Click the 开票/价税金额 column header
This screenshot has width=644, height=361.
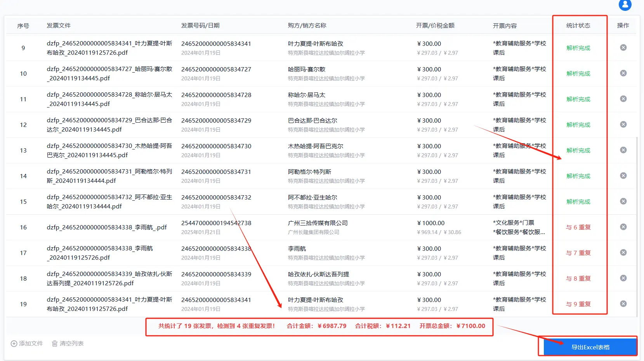[435, 26]
